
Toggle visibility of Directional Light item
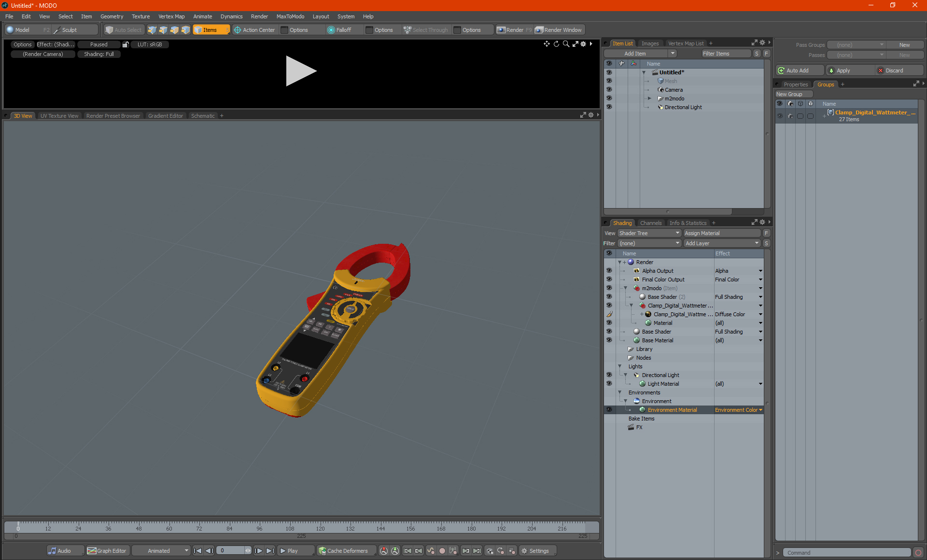click(x=609, y=107)
